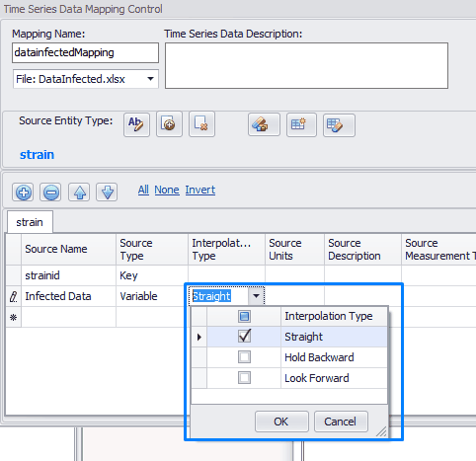476x461 pixels.
Task: Check the Look Forward checkbox
Action: point(244,378)
